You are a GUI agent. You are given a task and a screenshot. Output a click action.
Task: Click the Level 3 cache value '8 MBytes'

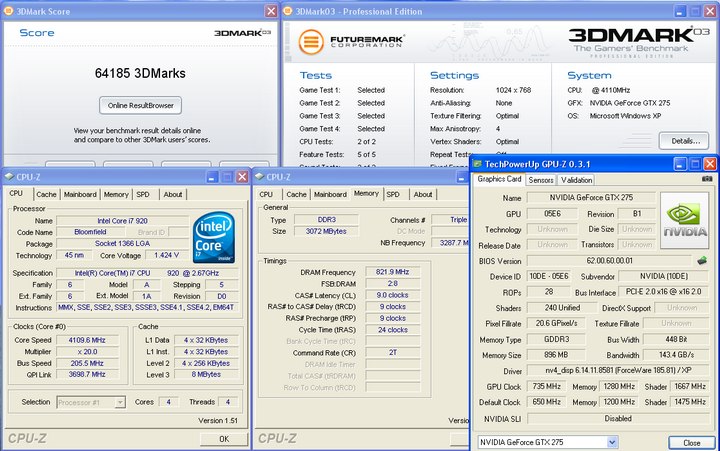(206, 374)
